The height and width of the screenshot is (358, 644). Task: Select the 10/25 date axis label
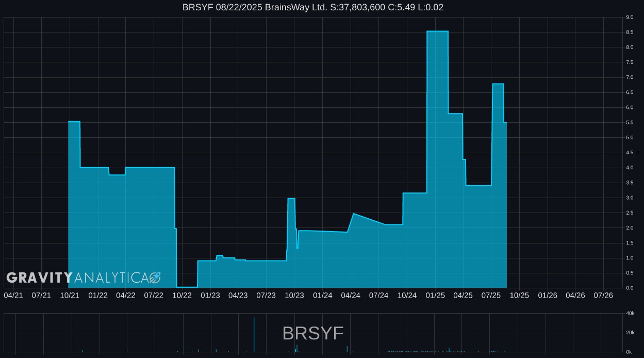coord(520,295)
